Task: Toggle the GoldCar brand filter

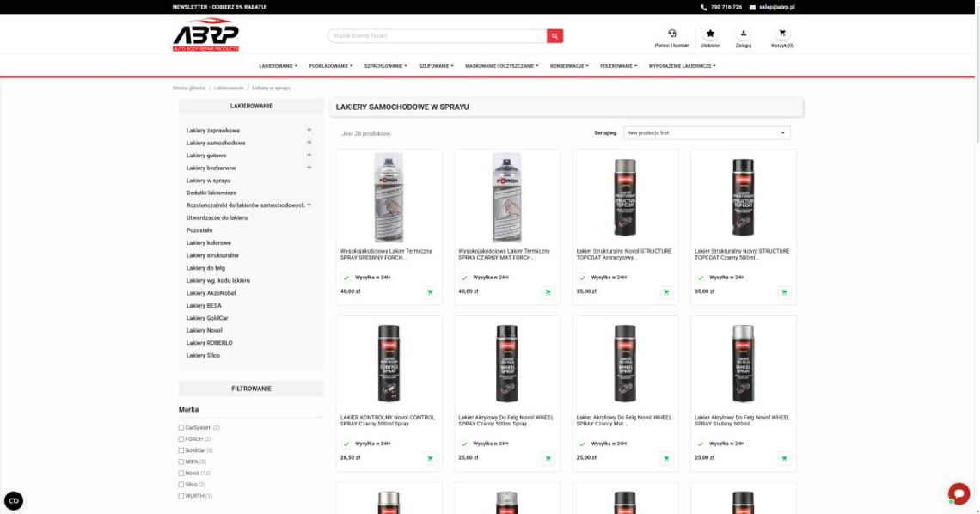Action: pos(181,450)
